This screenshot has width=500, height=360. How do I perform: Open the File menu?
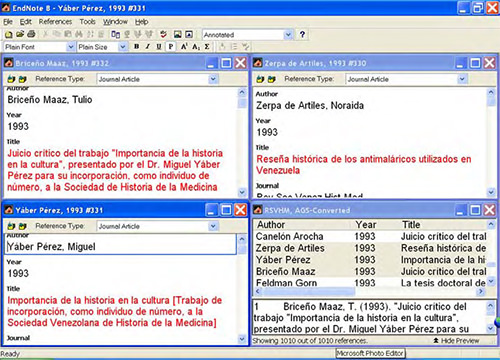point(8,22)
